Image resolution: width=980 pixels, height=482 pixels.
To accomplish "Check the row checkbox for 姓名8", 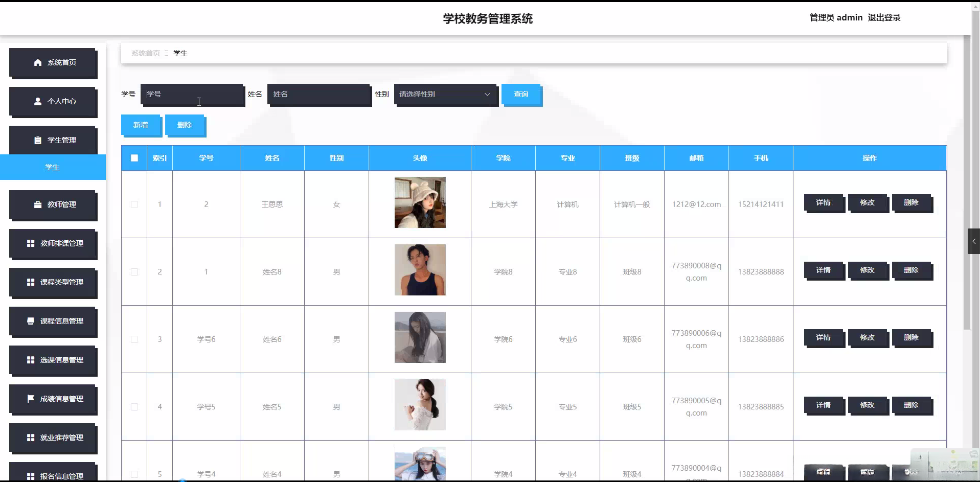I will click(x=134, y=272).
